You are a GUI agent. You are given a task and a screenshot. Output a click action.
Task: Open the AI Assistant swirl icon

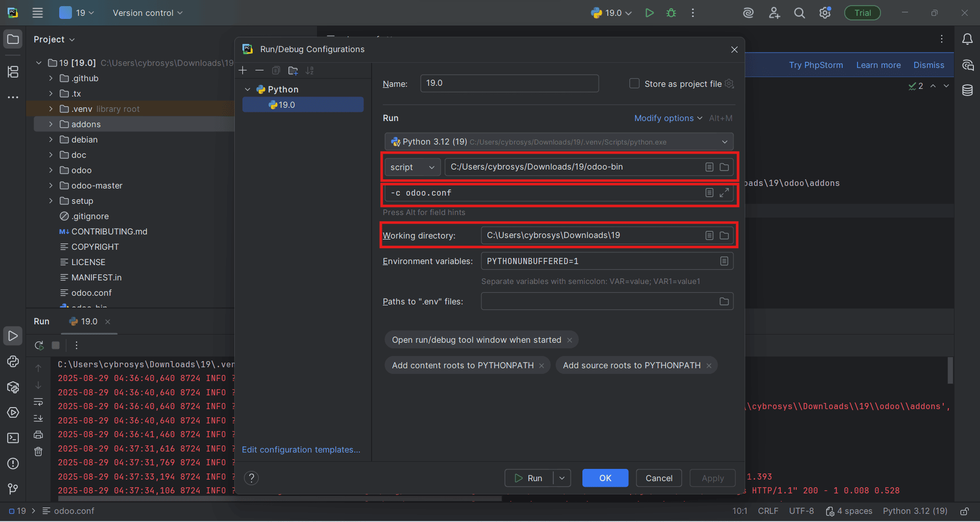(x=748, y=13)
